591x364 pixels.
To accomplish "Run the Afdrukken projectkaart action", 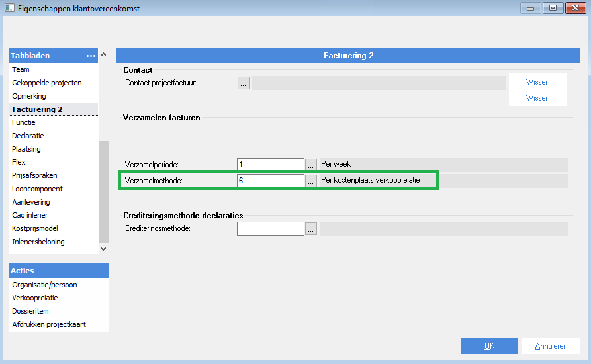I will 49,324.
